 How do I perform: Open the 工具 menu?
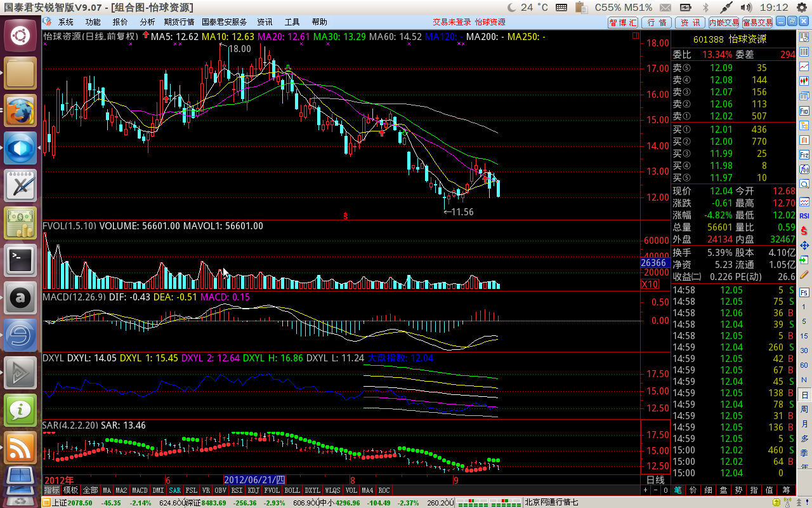pyautogui.click(x=292, y=22)
